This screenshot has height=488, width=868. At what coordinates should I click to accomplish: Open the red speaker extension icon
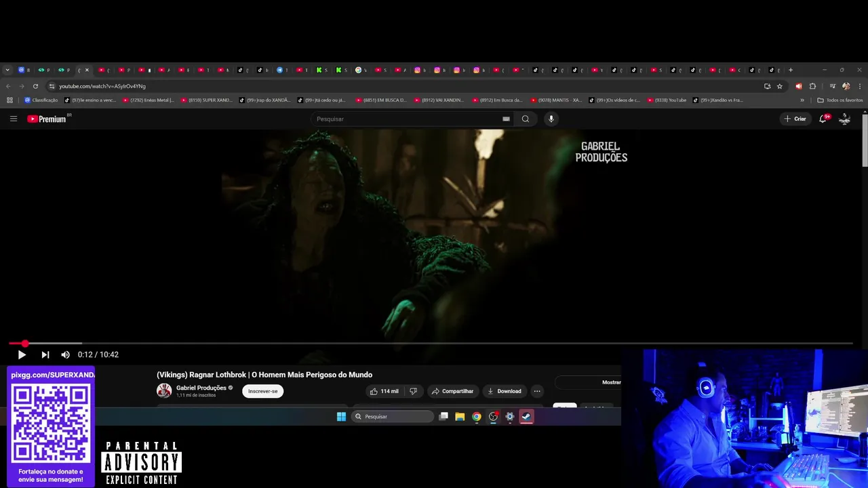[x=798, y=86]
